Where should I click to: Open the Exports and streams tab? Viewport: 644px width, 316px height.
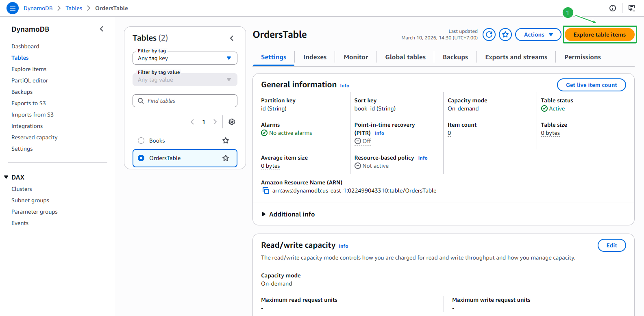[x=516, y=57]
